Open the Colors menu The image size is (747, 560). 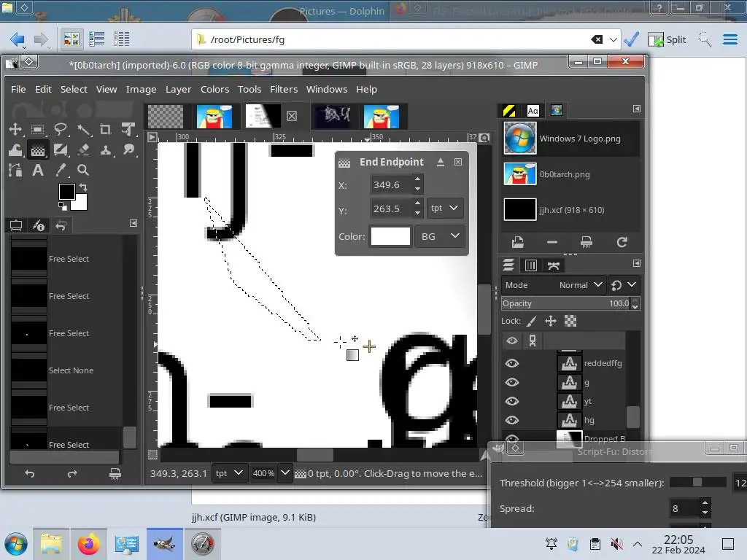point(214,89)
